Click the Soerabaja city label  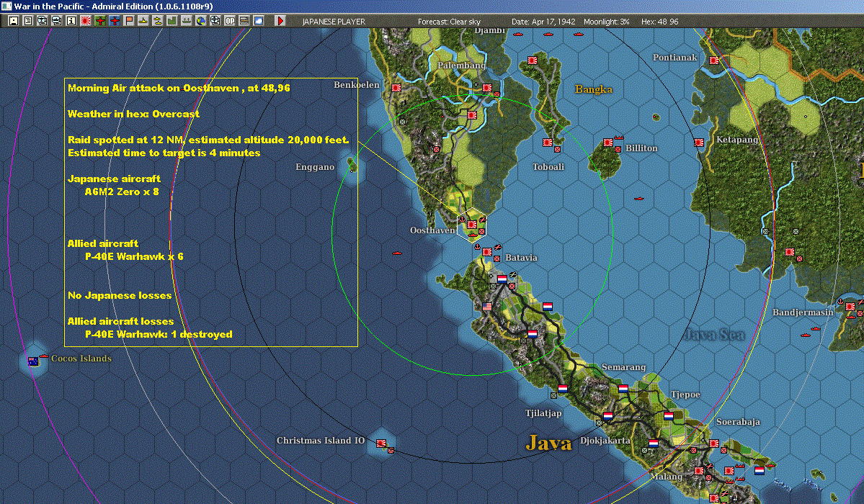pos(738,422)
